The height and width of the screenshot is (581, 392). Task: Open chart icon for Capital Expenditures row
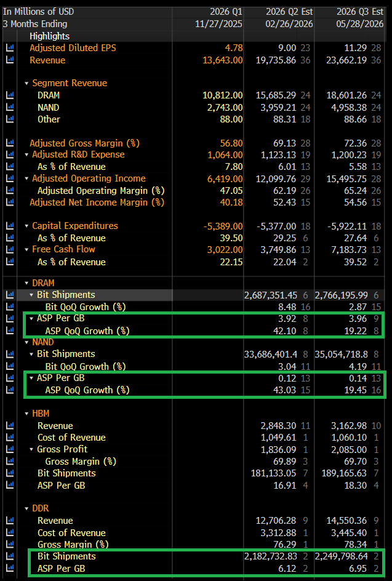pos(10,226)
